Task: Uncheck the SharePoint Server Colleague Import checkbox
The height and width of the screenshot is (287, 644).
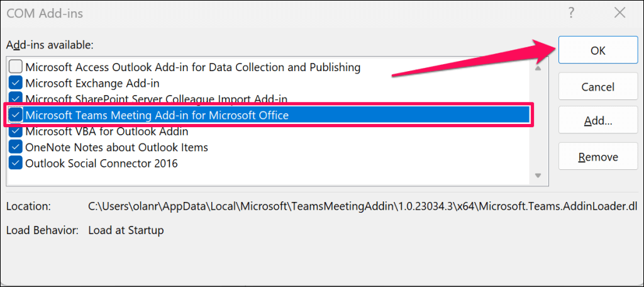Action: click(16, 98)
